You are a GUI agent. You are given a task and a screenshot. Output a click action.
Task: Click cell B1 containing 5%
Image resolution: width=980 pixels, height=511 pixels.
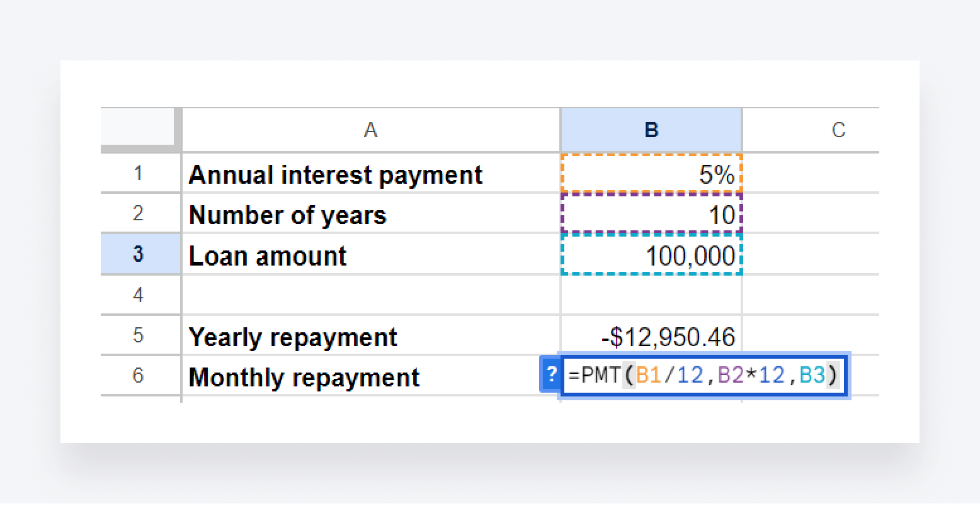pyautogui.click(x=651, y=174)
